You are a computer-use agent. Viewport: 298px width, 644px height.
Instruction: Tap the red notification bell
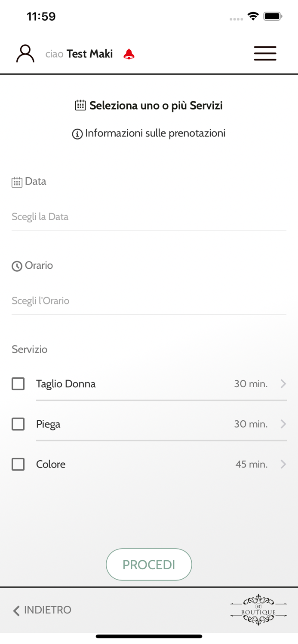click(129, 54)
